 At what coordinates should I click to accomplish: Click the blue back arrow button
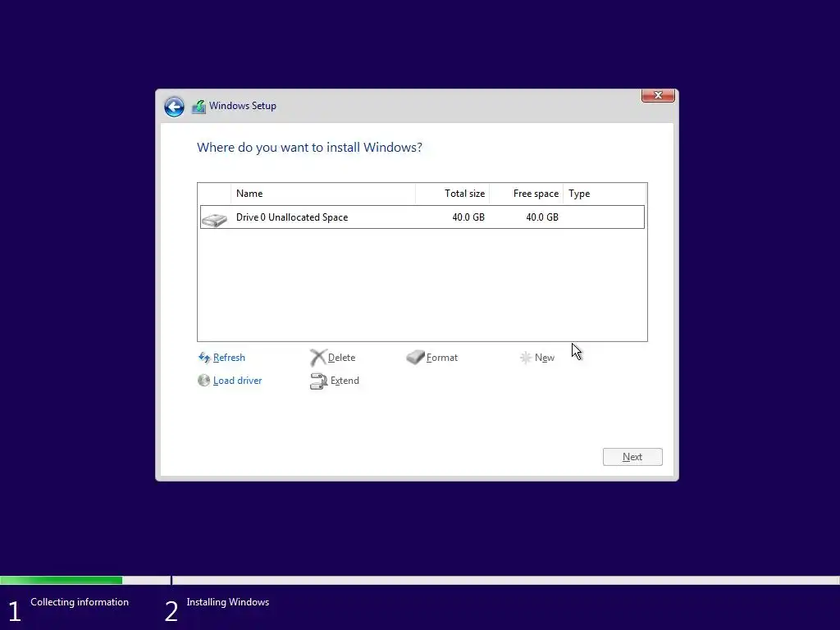(x=174, y=107)
